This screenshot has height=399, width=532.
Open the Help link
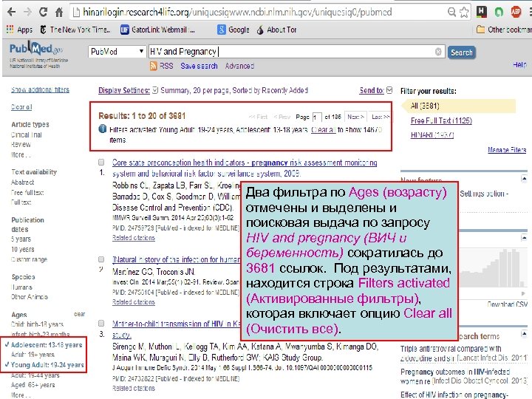click(x=519, y=64)
